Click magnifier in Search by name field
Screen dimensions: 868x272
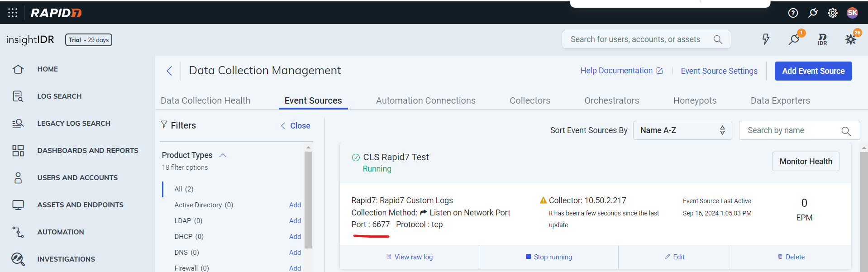click(846, 131)
